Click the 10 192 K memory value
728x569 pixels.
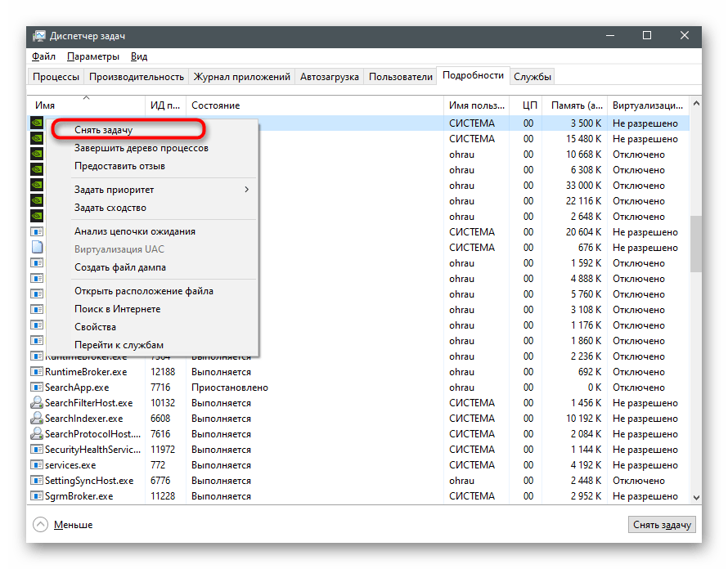click(x=583, y=418)
